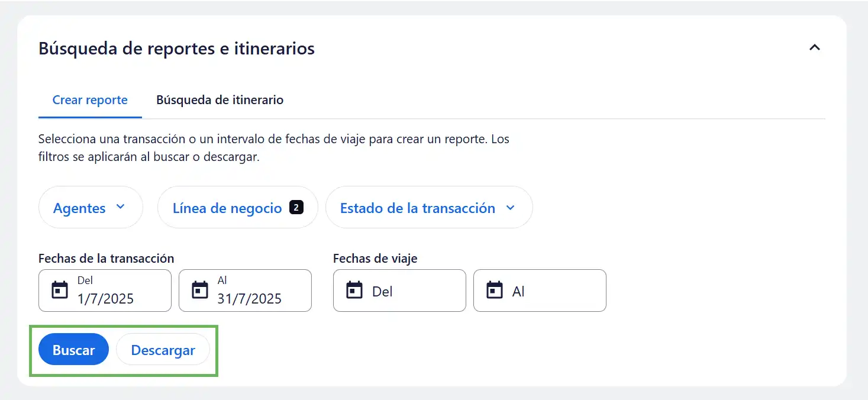The height and width of the screenshot is (400, 868).
Task: Focus the empty travel date Al field
Action: click(x=548, y=291)
